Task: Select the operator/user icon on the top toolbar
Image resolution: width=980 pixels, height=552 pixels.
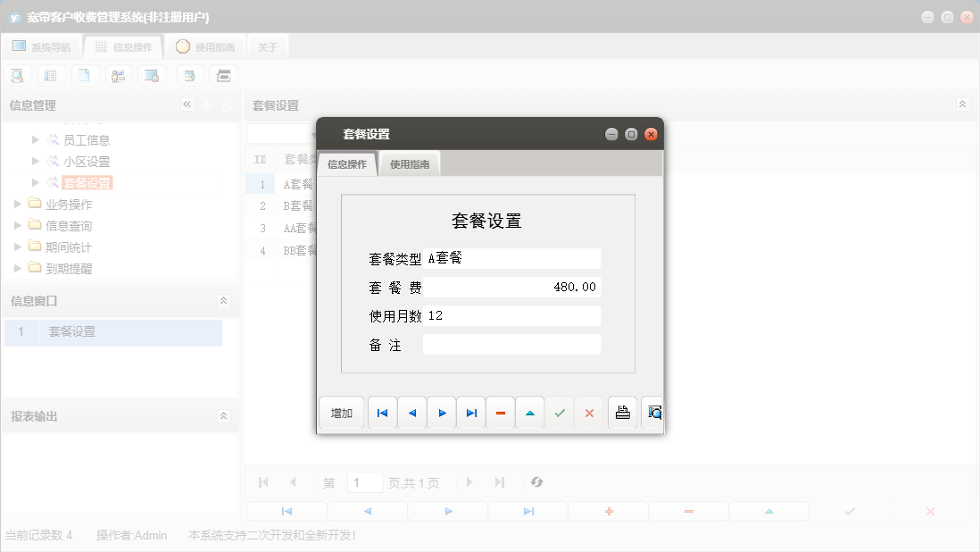Action: [119, 75]
